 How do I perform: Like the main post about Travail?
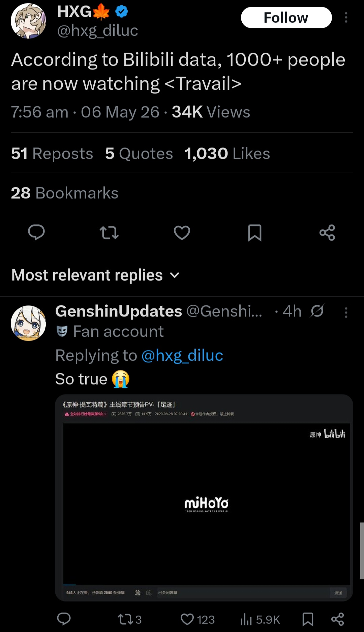pos(182,232)
